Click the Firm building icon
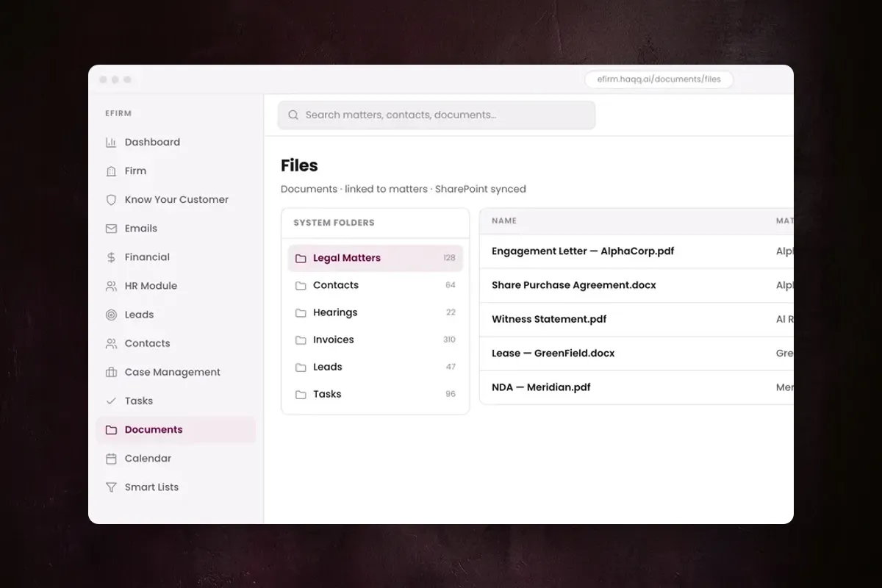 [111, 171]
